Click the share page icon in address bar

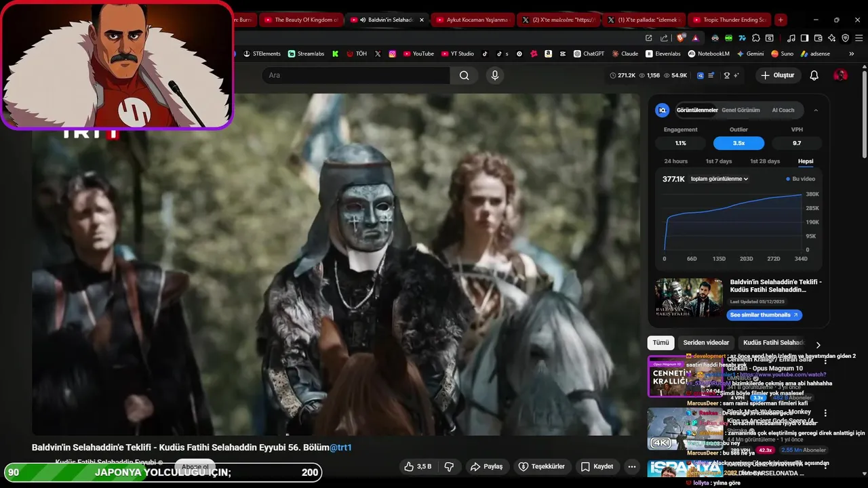pos(664,38)
